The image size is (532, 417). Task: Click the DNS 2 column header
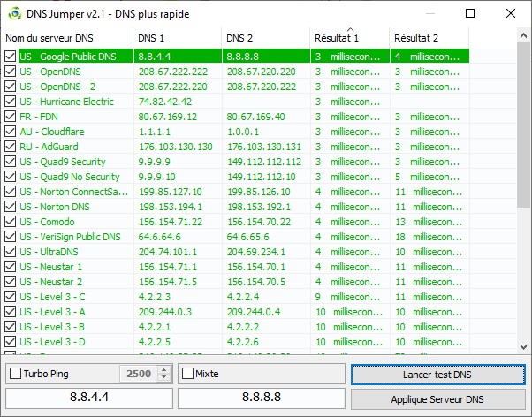(265, 39)
